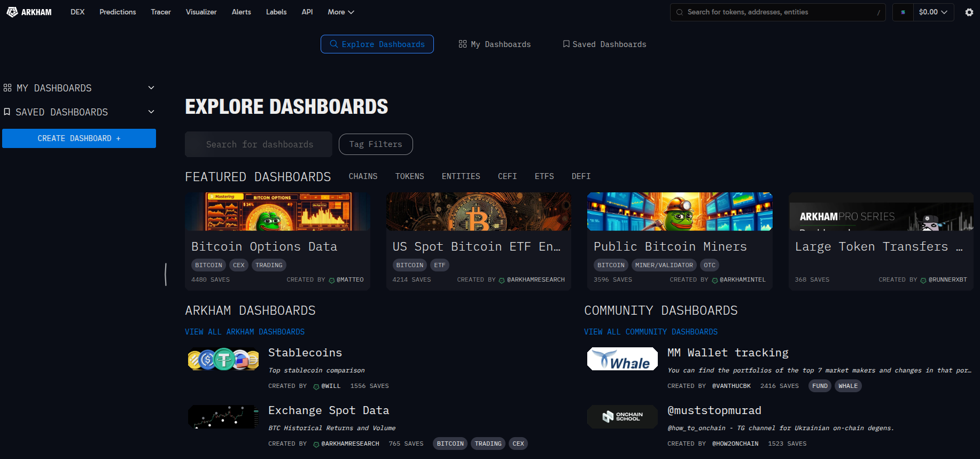
Task: Open Predictions in the top navigation
Action: (118, 12)
